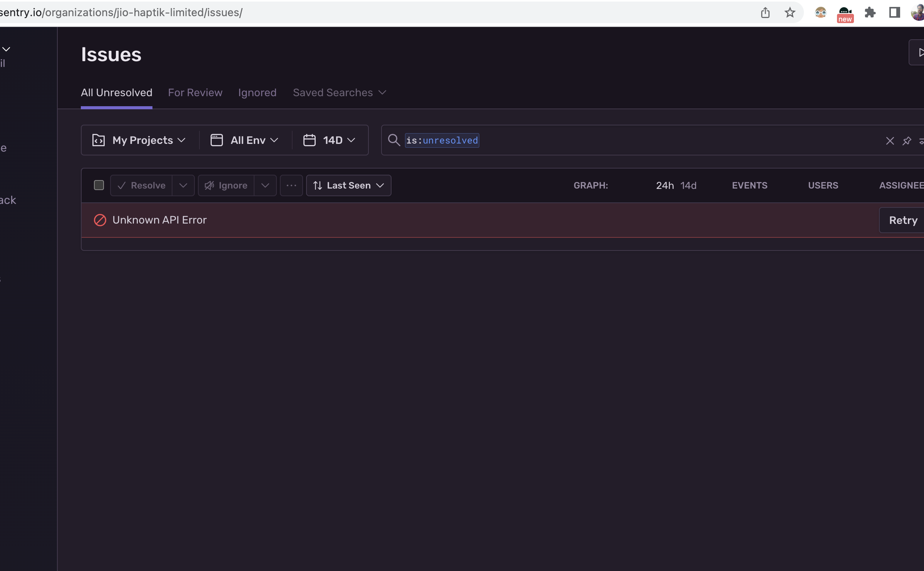Switch to the All Unresolved tab

(x=117, y=93)
